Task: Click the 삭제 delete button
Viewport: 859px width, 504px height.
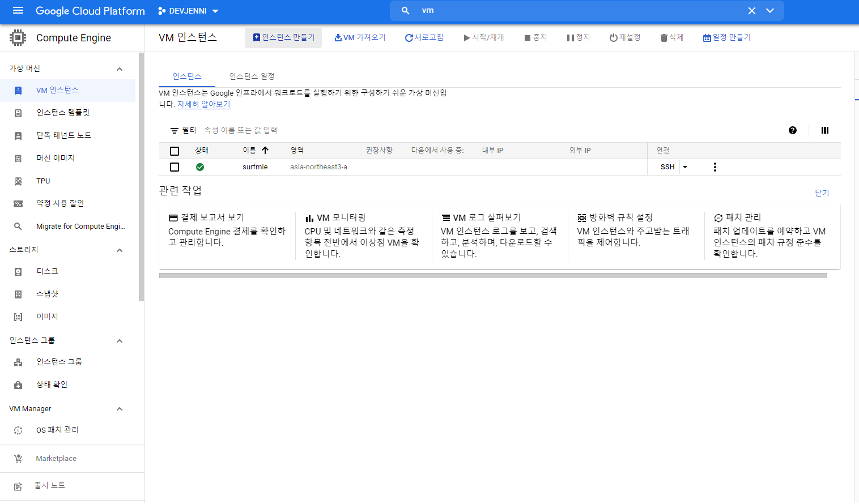Action: (x=672, y=37)
